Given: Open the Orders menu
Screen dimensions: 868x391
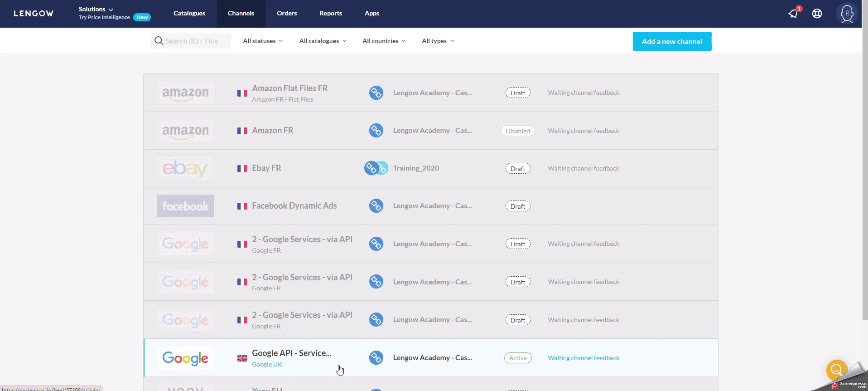Looking at the screenshot, I should coord(287,14).
